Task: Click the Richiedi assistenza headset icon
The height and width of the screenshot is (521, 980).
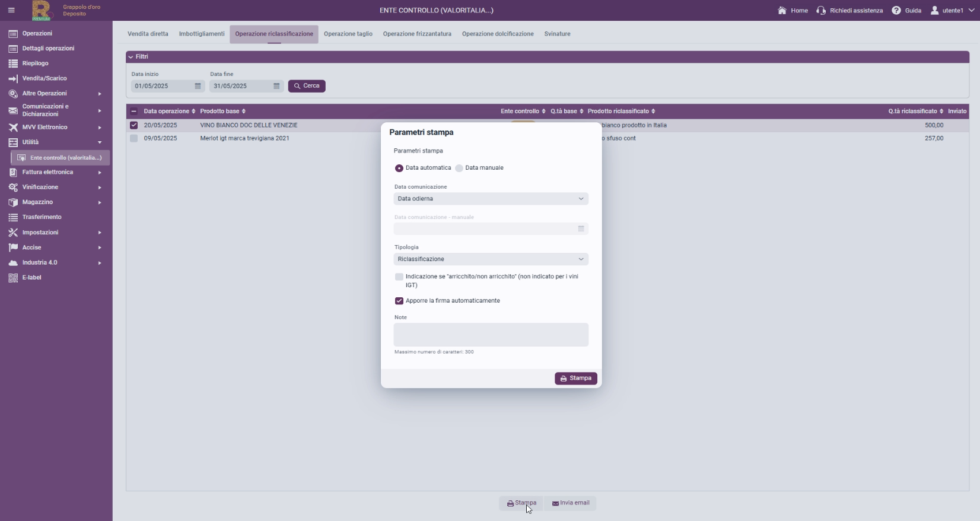Action: [821, 10]
